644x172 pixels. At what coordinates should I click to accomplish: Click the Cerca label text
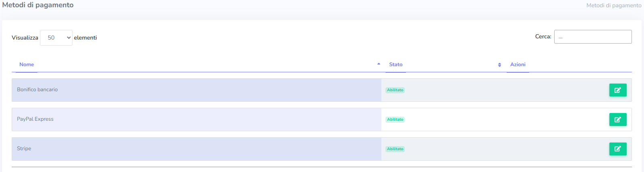click(x=543, y=36)
